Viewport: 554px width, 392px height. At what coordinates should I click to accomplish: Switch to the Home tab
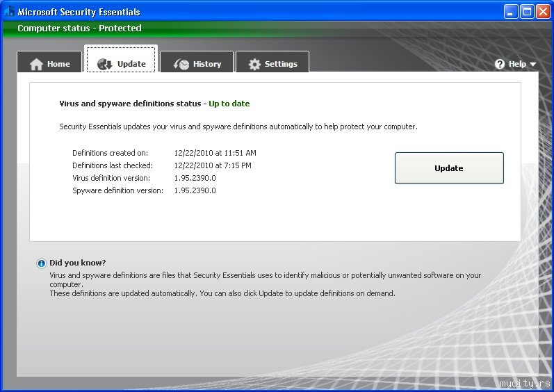pyautogui.click(x=49, y=62)
